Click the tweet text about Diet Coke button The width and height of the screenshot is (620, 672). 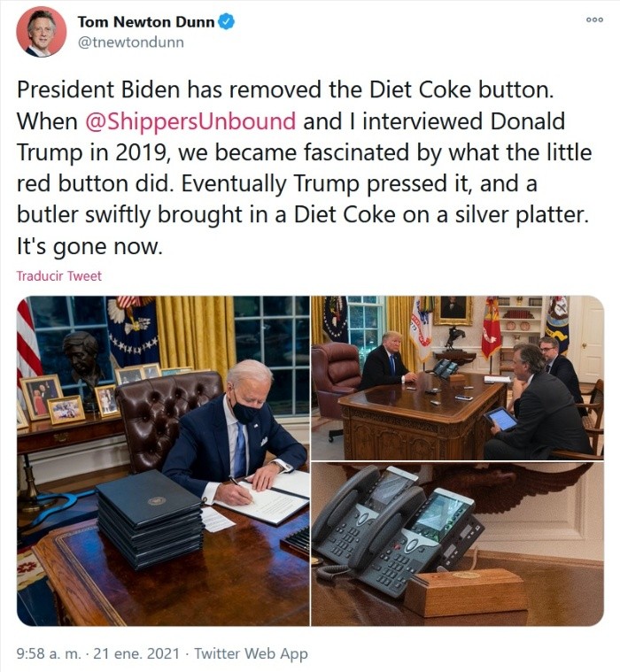click(305, 167)
